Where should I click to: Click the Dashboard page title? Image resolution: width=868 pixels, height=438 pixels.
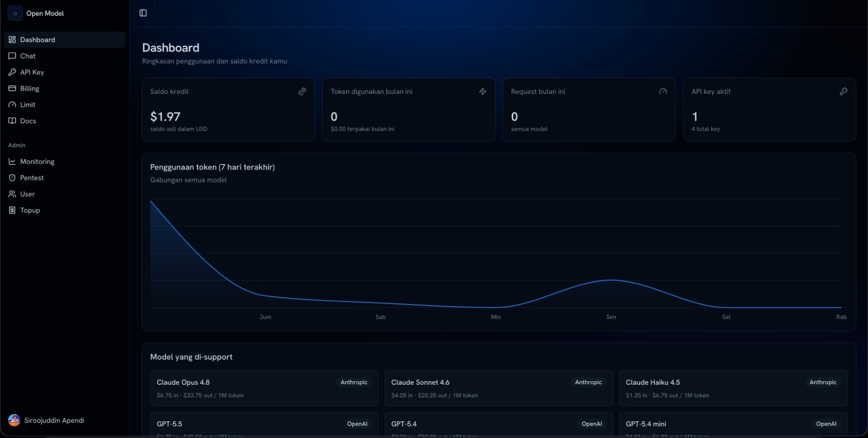tap(171, 48)
